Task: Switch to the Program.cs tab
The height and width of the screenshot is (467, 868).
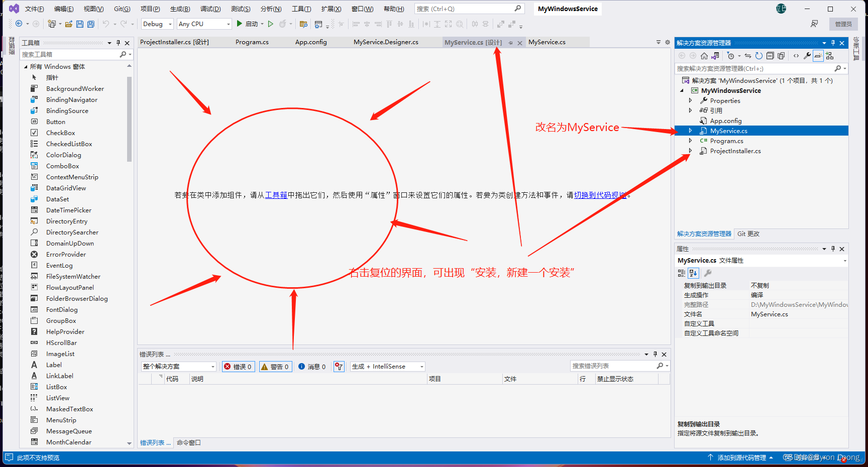Action: [252, 42]
